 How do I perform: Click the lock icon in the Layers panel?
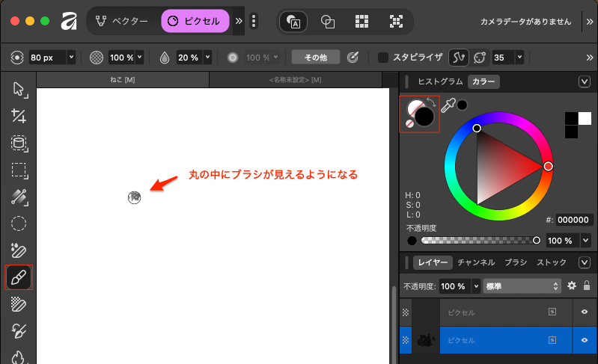tap(587, 286)
